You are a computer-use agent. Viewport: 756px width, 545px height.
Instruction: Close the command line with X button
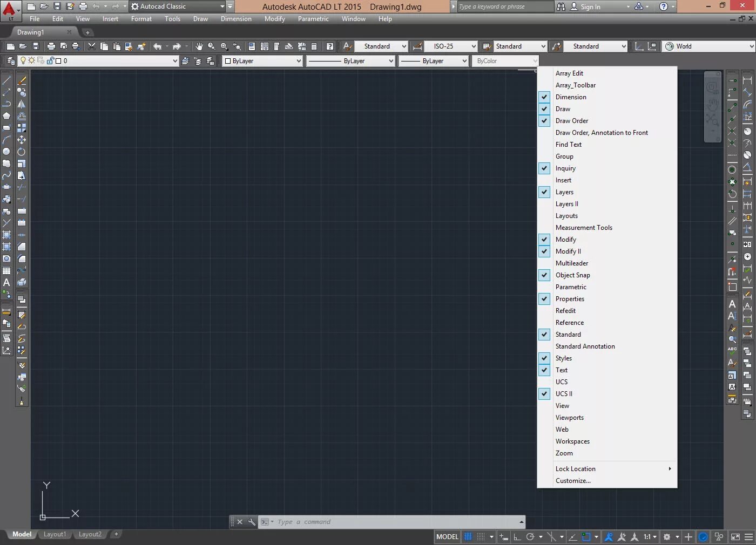[x=240, y=522]
